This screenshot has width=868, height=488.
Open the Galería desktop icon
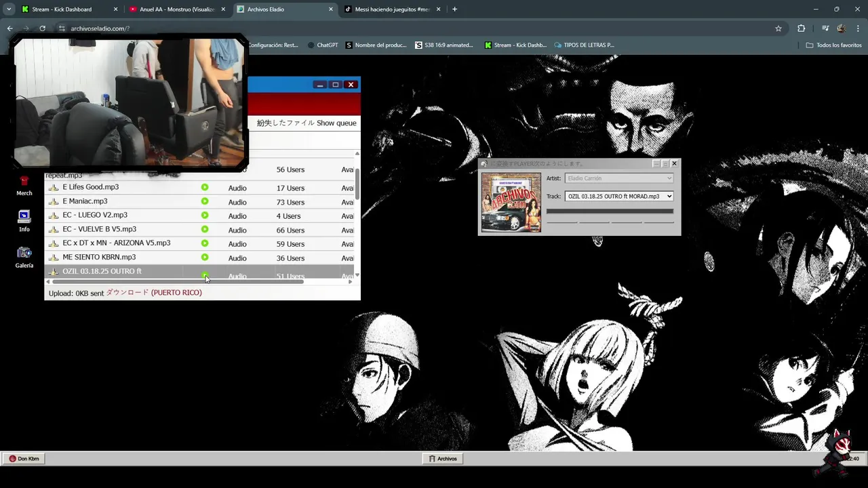point(24,258)
